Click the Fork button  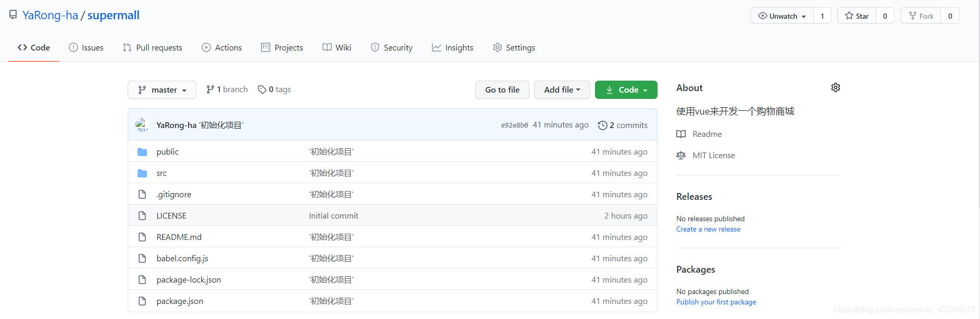921,16
